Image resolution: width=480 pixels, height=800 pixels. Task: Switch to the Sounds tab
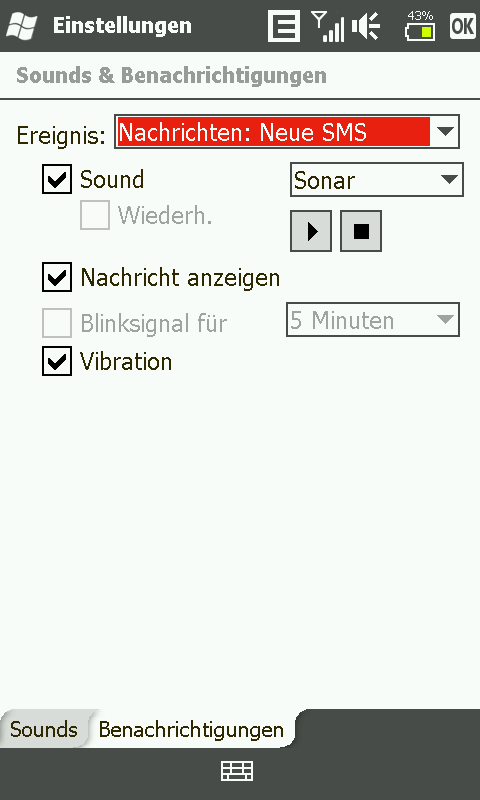tap(44, 729)
